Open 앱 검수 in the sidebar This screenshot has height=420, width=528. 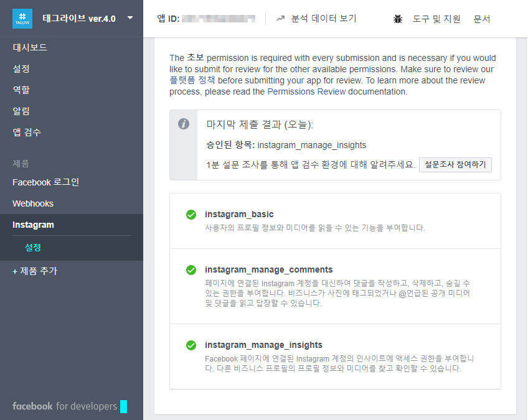pyautogui.click(x=27, y=133)
